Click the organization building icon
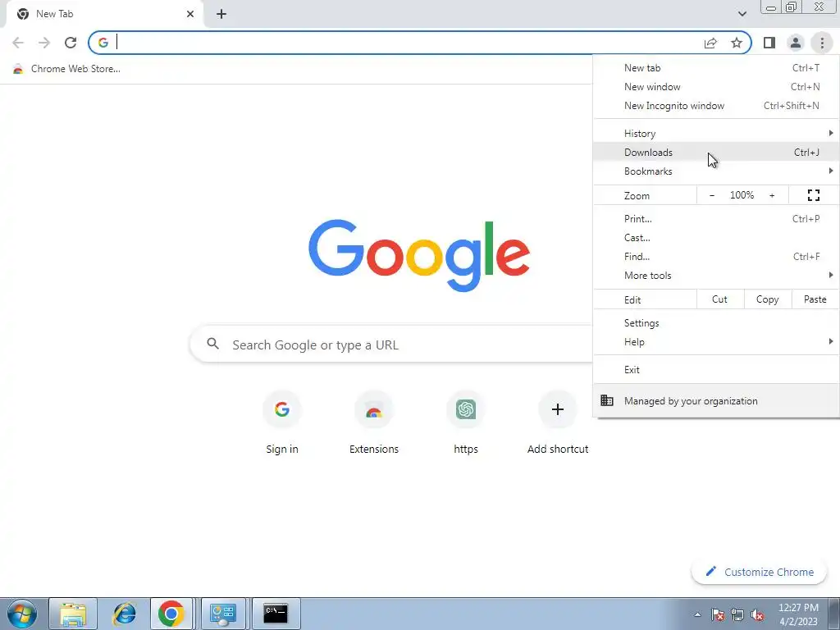This screenshot has width=840, height=630. [x=606, y=400]
